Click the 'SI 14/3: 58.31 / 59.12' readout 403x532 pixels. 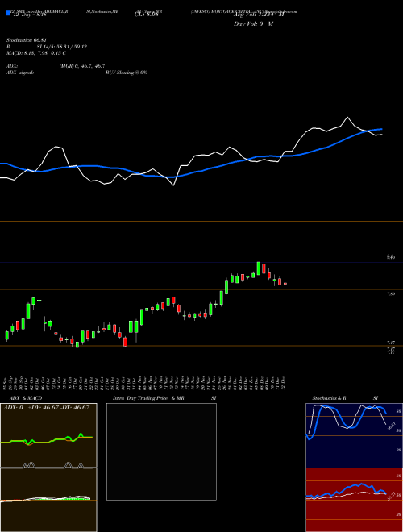tap(62, 47)
